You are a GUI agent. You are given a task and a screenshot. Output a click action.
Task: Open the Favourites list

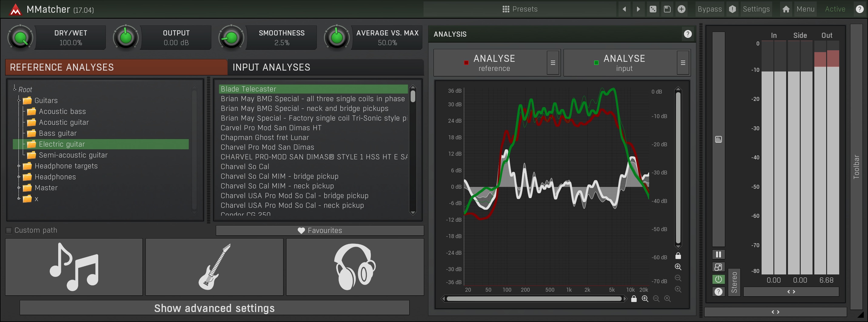click(x=320, y=231)
